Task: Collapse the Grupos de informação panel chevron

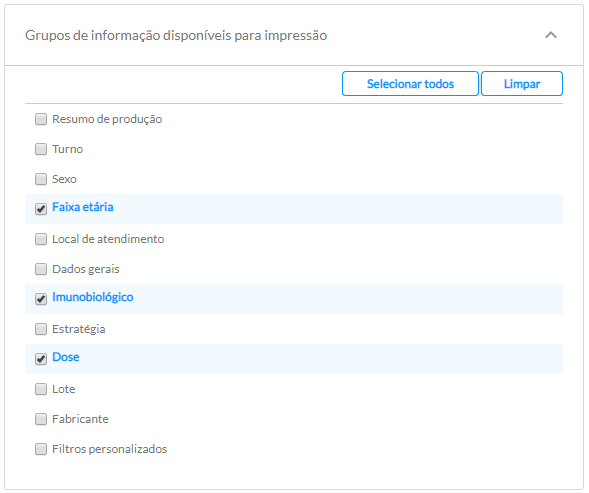Action: pyautogui.click(x=551, y=35)
